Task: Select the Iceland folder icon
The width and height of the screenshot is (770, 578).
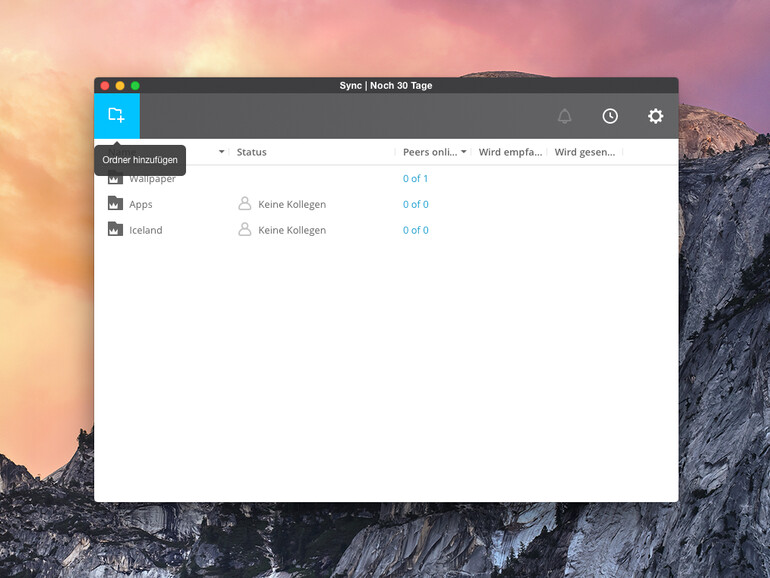Action: point(115,229)
